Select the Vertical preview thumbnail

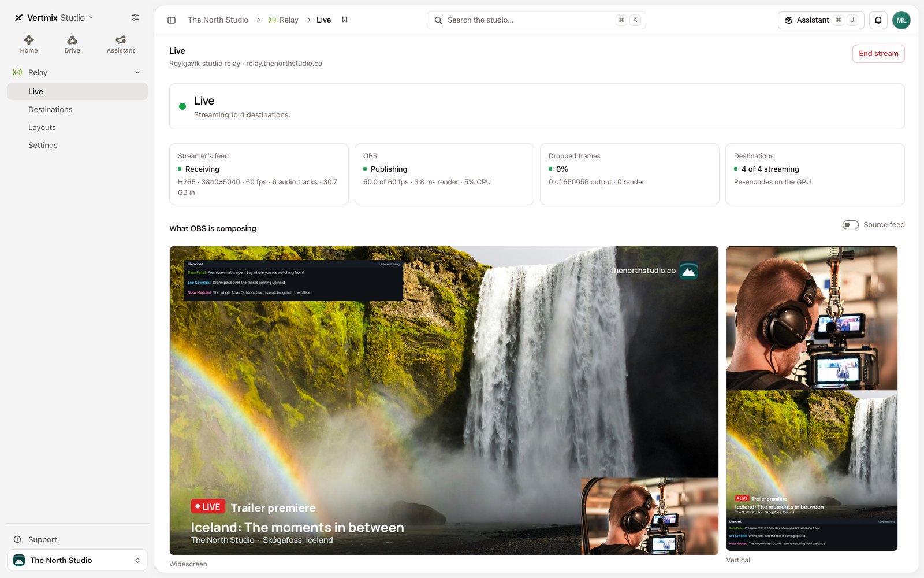pyautogui.click(x=811, y=399)
